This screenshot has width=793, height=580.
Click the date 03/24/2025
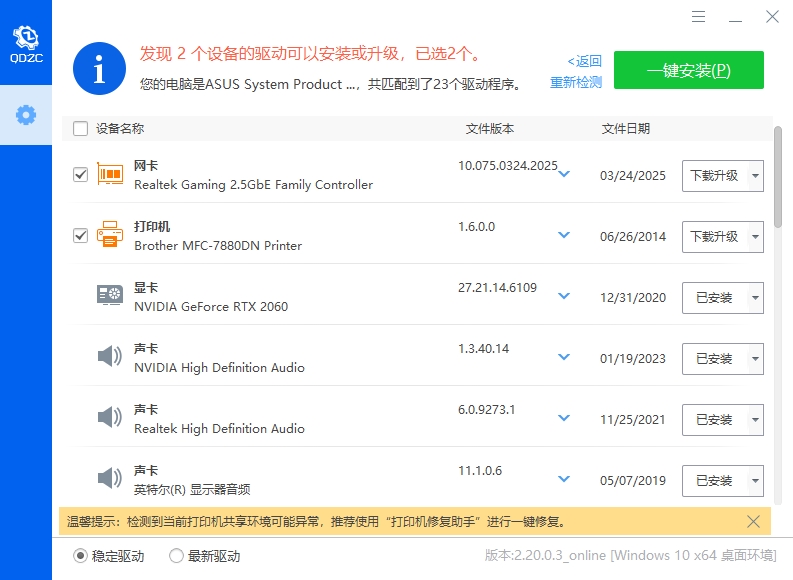pyautogui.click(x=633, y=176)
